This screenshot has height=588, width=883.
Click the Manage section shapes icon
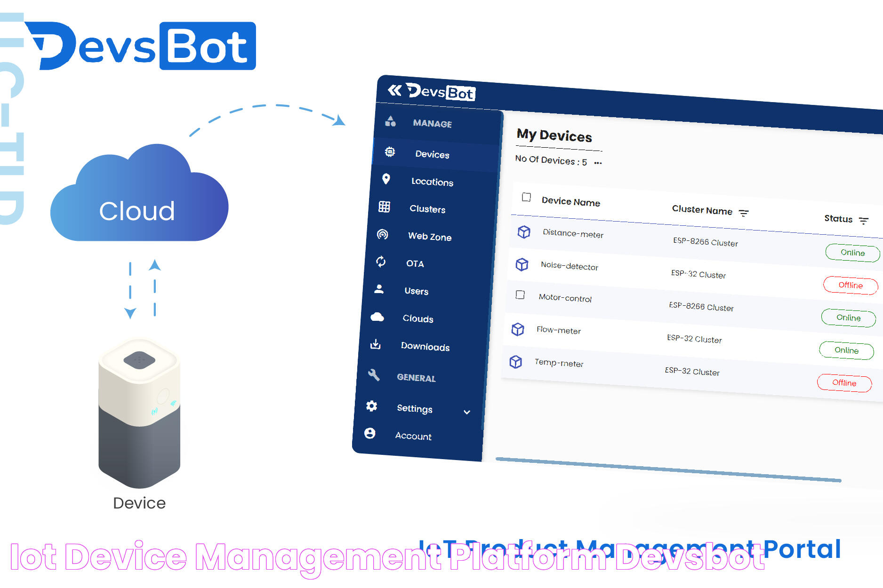tap(390, 121)
